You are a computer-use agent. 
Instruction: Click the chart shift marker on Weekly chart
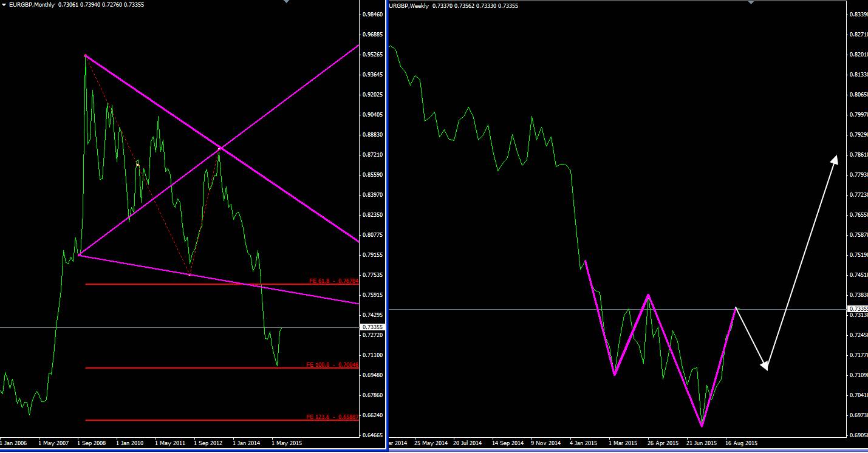coord(751,2)
